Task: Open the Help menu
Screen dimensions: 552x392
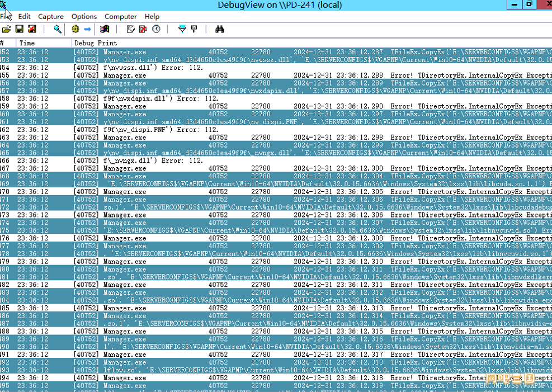Action: point(152,17)
